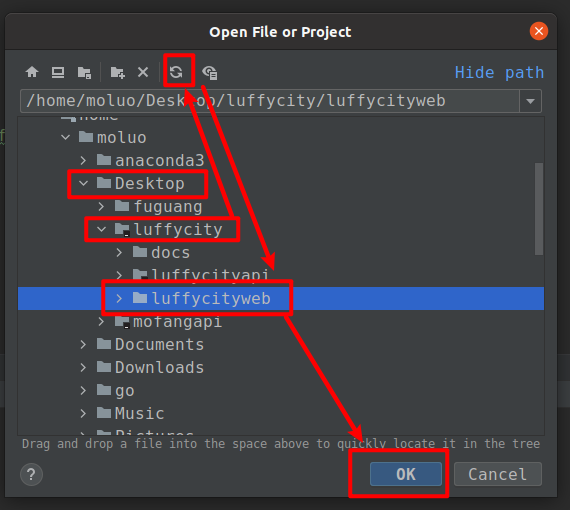Confirm selection with OK button
570x510 pixels.
406,474
